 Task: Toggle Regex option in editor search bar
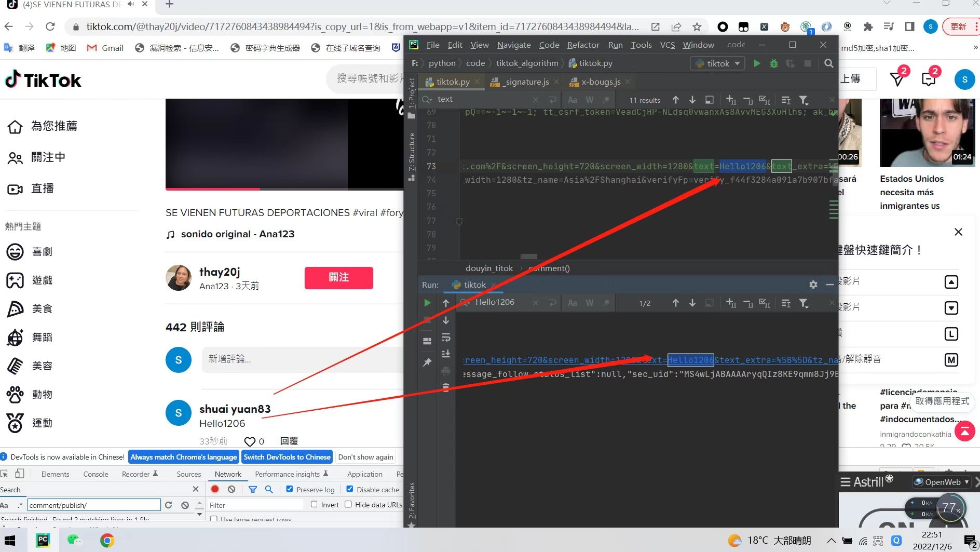click(606, 100)
